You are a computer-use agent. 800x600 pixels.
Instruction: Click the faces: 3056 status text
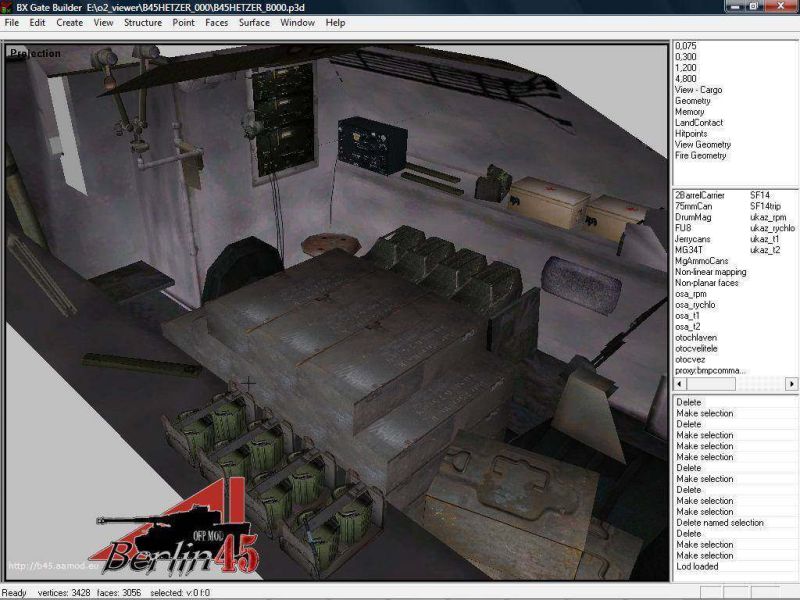tap(119, 593)
